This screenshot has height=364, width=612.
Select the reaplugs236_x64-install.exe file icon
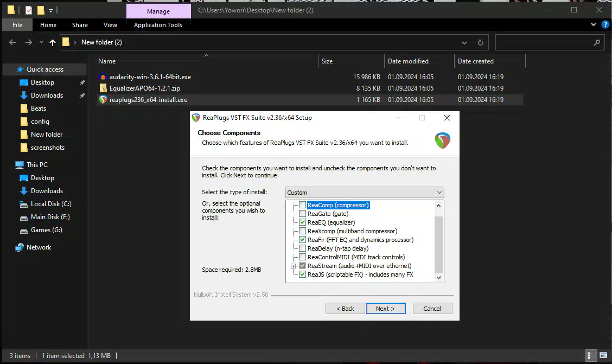coord(103,99)
